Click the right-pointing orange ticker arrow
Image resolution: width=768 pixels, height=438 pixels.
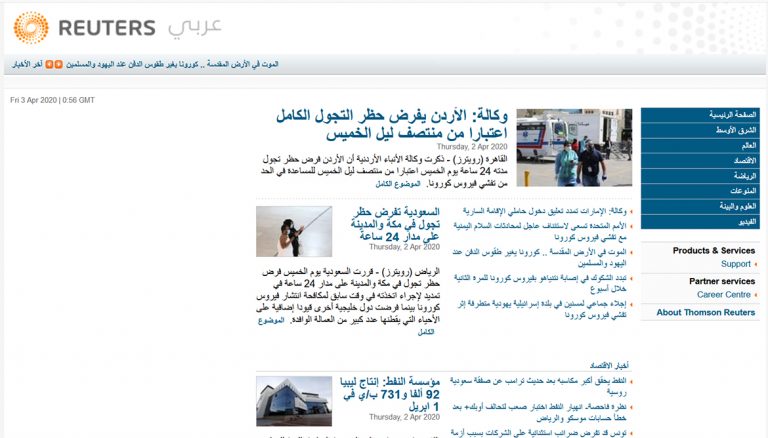pyautogui.click(x=58, y=64)
